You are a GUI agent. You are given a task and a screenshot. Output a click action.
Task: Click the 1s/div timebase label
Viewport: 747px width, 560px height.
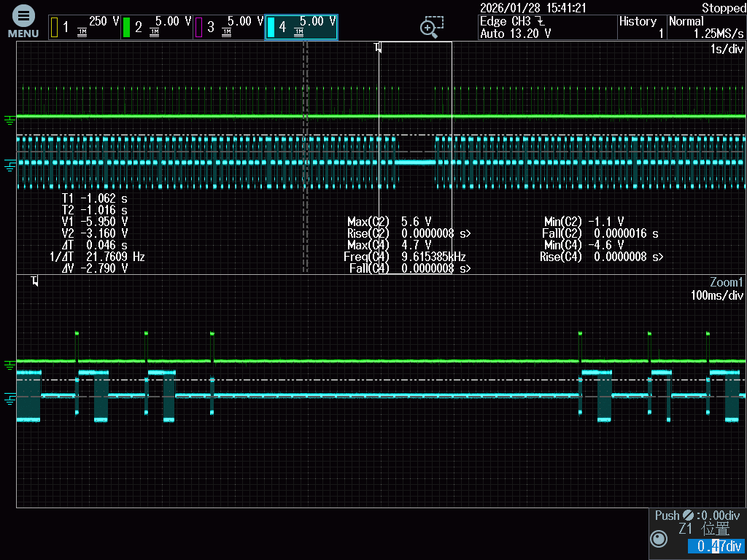[727, 49]
